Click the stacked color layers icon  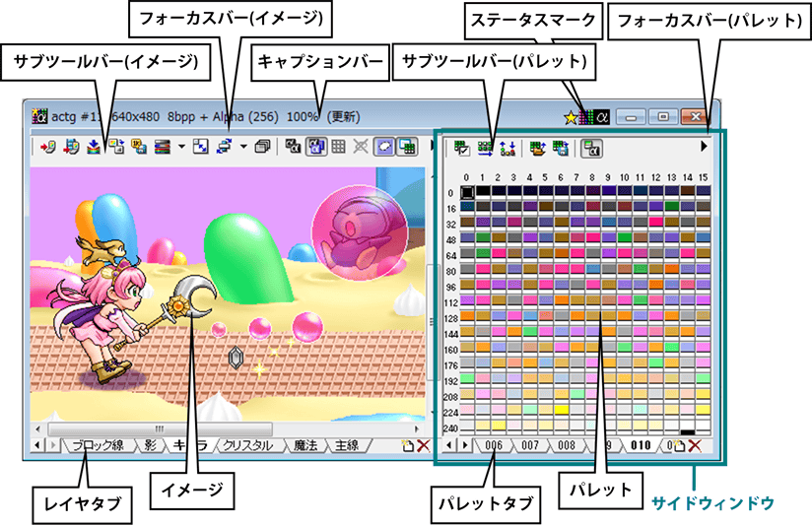tap(162, 148)
